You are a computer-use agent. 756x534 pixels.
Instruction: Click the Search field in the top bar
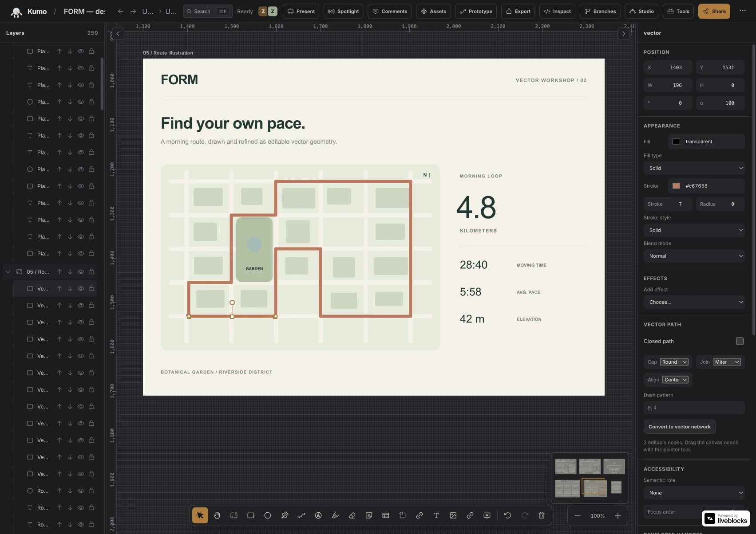[x=208, y=11]
